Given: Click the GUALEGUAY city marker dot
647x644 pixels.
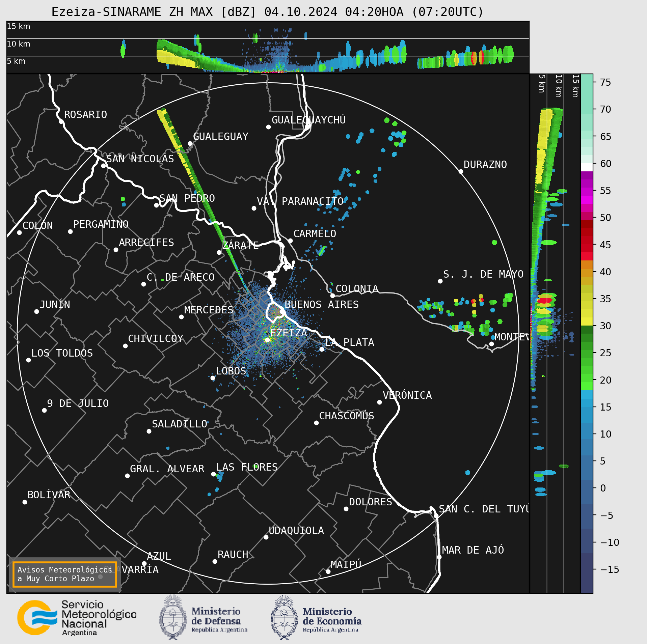Looking at the screenshot, I should (190, 143).
